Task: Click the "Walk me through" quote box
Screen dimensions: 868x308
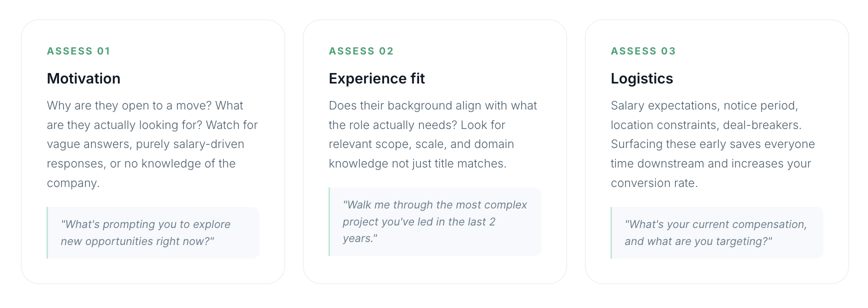Action: (435, 221)
